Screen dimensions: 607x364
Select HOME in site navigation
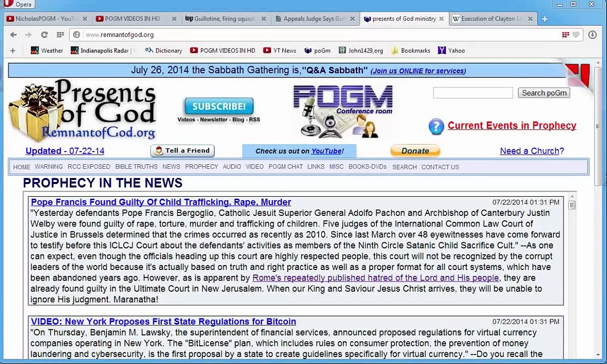point(22,167)
